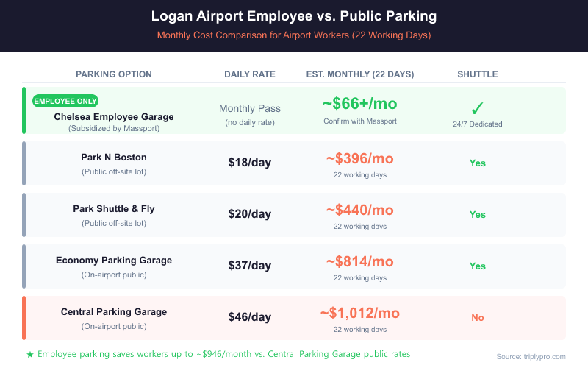Click the Monthly Pass rate text
Viewport: 588px width, 368px height.
pyautogui.click(x=250, y=108)
